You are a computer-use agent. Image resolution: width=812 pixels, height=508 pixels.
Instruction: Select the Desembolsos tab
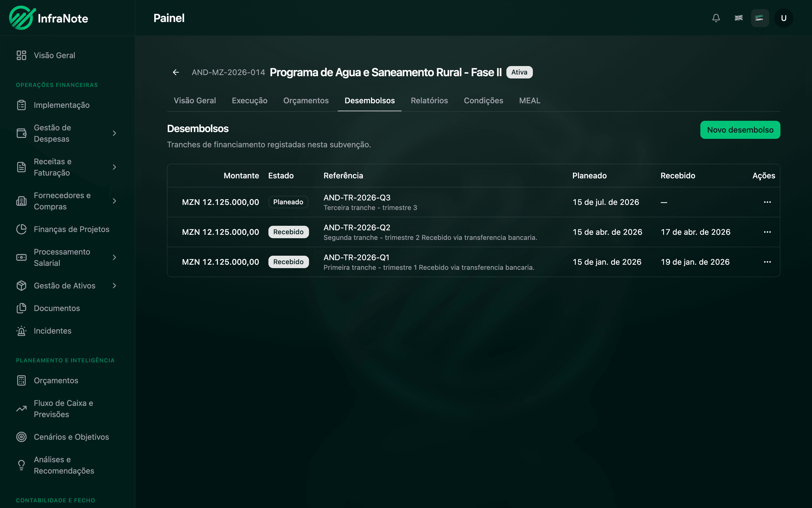(x=369, y=100)
